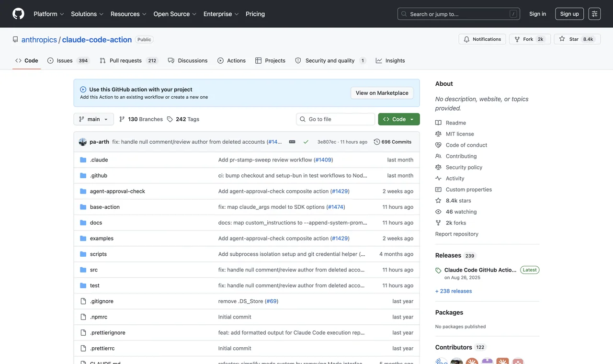The width and height of the screenshot is (613, 364).
Task: Open the + 238 releases link
Action: coord(454,291)
